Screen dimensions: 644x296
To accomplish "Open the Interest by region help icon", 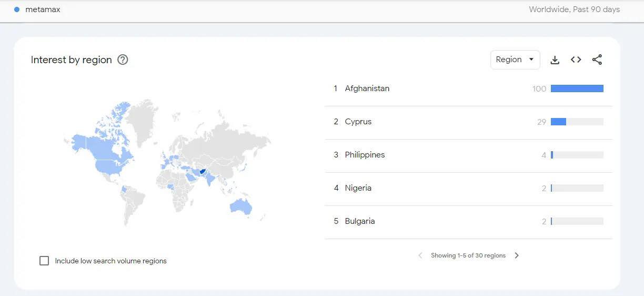I will [x=123, y=60].
